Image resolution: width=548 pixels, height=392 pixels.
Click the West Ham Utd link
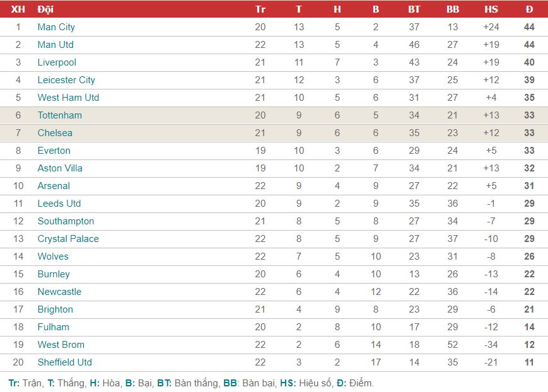coord(69,98)
